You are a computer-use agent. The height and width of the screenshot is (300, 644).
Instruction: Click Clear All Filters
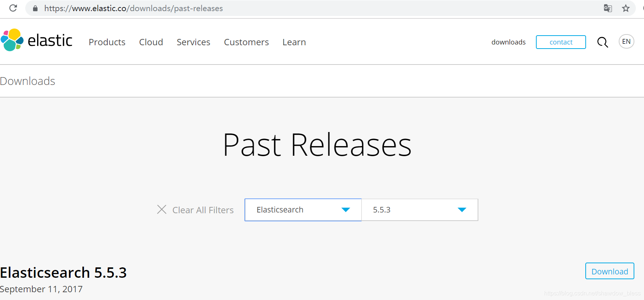(203, 210)
